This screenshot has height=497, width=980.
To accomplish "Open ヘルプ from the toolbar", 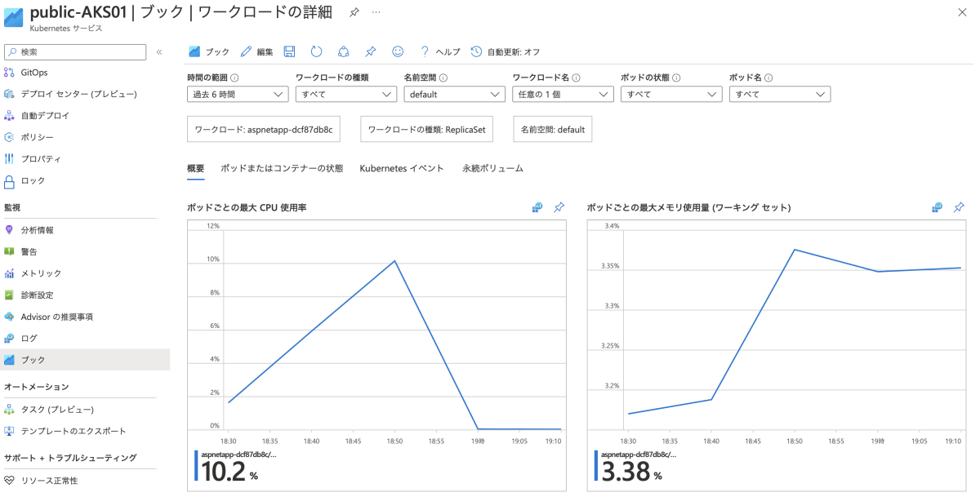I will point(440,51).
